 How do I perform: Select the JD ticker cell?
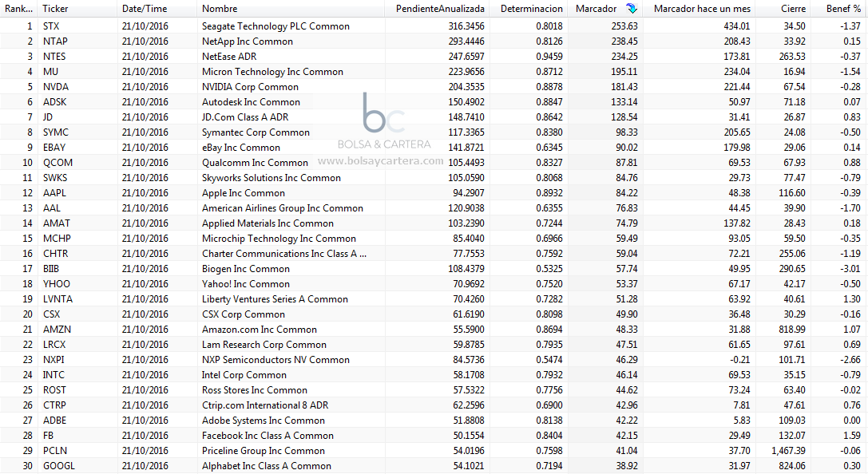pos(48,117)
